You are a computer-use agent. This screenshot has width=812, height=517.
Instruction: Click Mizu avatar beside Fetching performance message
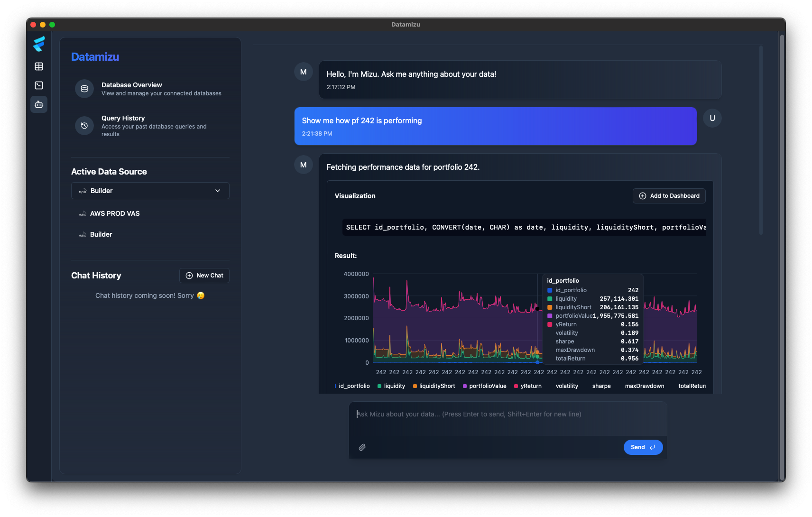click(304, 165)
